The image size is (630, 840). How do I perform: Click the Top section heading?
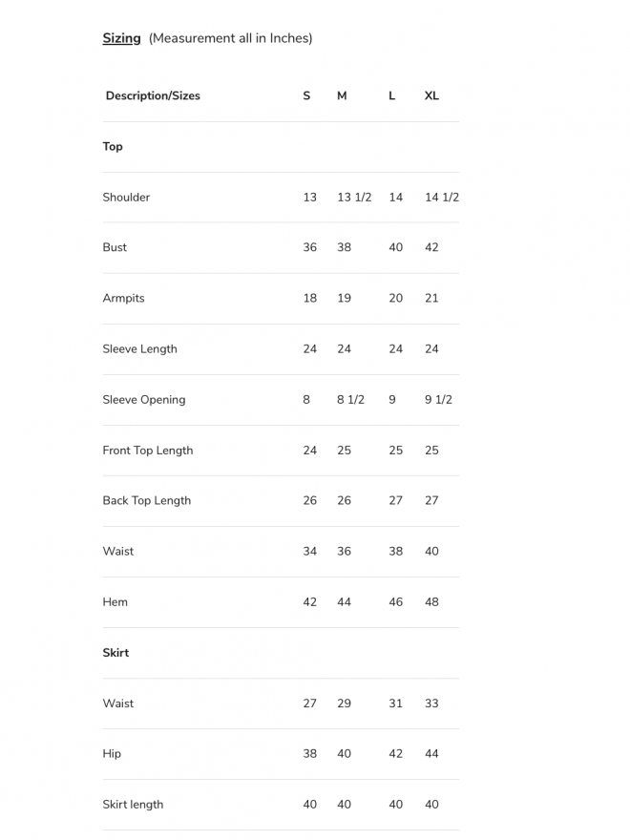point(113,146)
